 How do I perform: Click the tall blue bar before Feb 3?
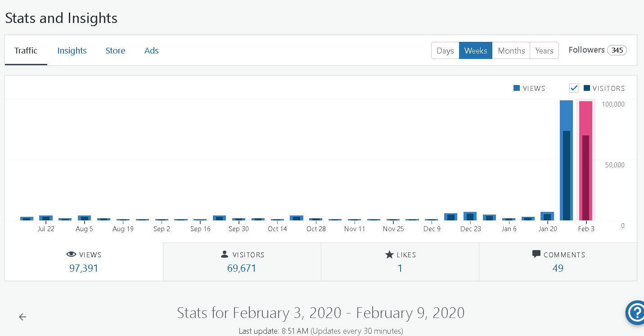click(x=566, y=161)
